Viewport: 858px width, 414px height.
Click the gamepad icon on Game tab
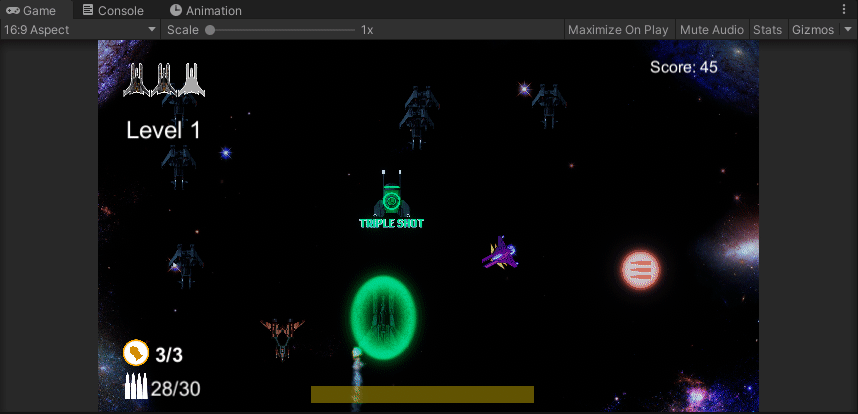pos(13,10)
